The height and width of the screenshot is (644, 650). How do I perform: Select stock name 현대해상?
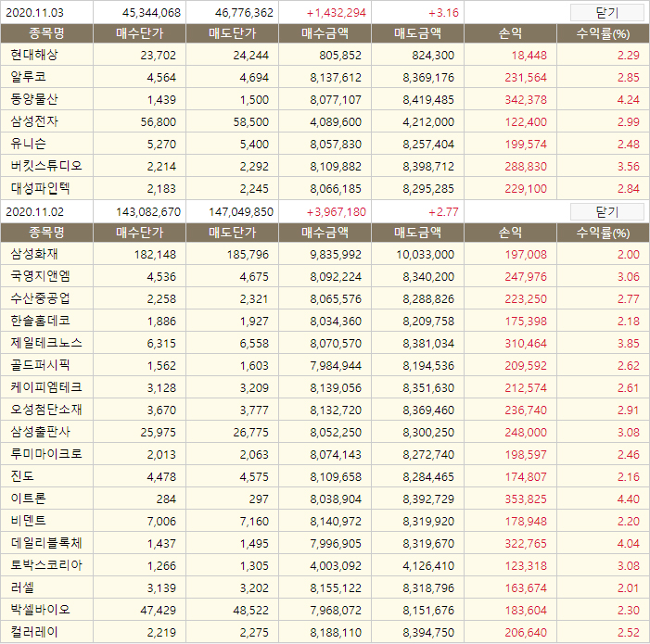coord(34,55)
